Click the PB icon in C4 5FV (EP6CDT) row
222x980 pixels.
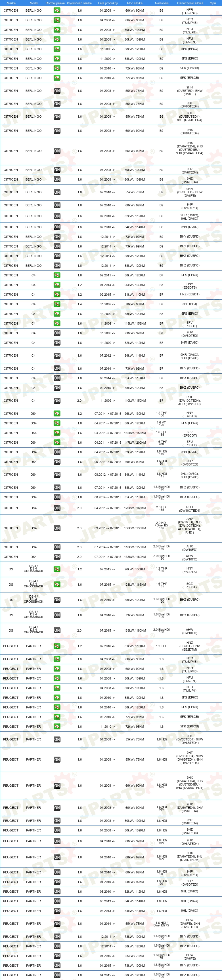[x=57, y=323]
